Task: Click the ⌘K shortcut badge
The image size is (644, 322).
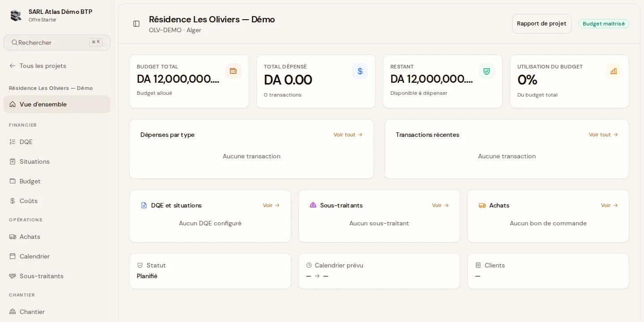Action: (x=96, y=42)
